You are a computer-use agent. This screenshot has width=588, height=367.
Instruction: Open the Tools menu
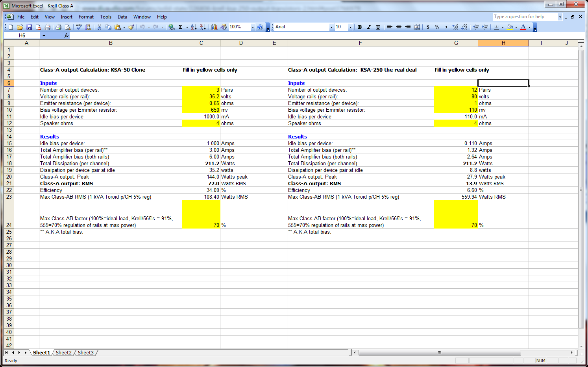105,17
